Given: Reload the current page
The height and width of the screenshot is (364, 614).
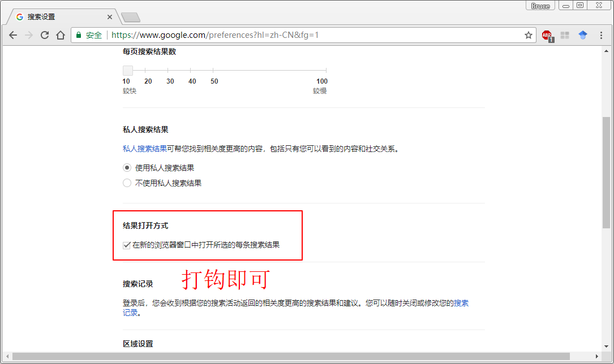Looking at the screenshot, I should (45, 35).
